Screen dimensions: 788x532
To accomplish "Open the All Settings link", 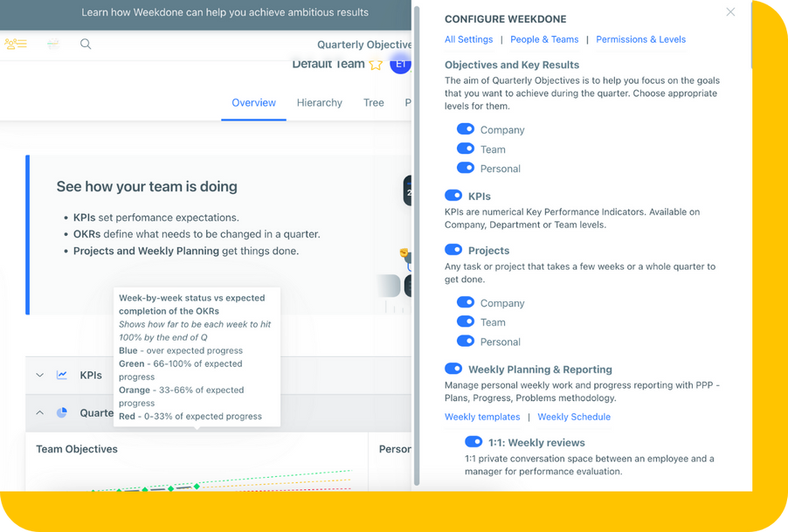I will [469, 39].
